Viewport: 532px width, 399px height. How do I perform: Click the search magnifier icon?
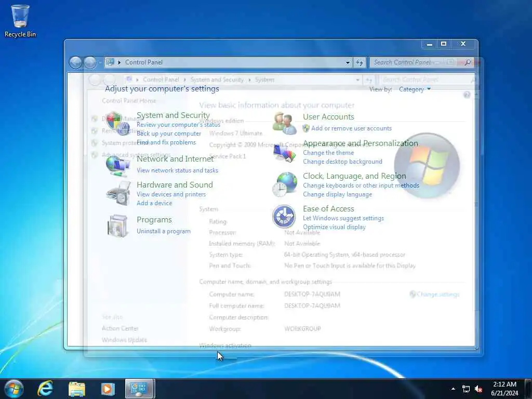pos(468,62)
